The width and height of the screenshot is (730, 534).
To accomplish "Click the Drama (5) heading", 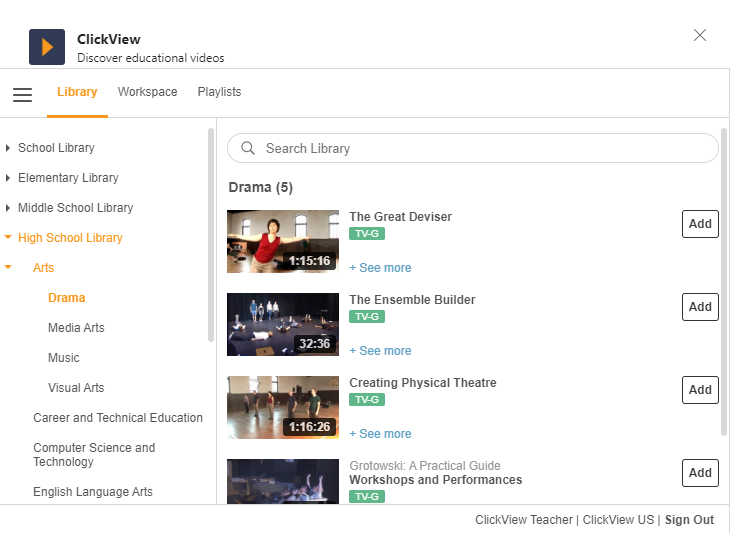I will pos(260,187).
